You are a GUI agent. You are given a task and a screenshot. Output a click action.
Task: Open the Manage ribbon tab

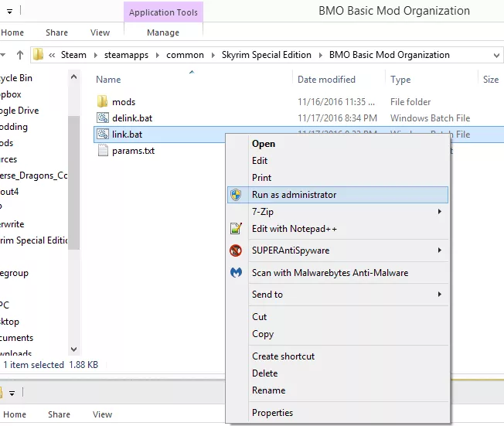click(163, 32)
